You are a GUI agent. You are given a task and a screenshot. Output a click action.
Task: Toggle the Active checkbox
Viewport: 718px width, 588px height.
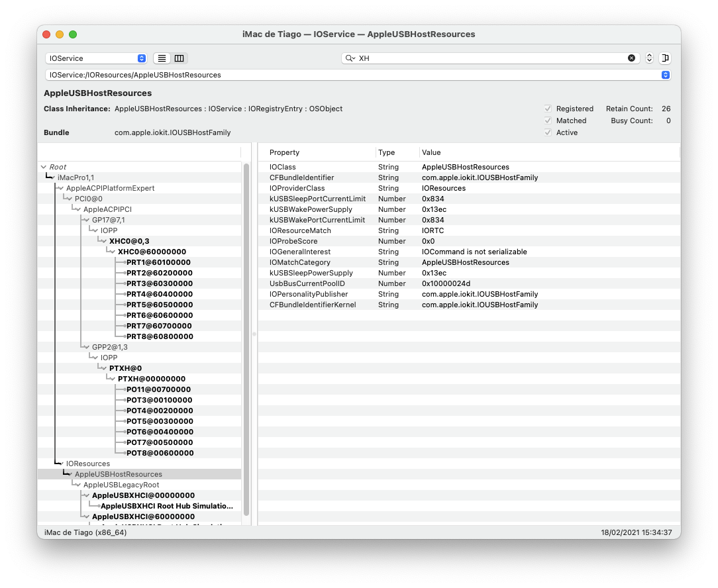point(548,132)
